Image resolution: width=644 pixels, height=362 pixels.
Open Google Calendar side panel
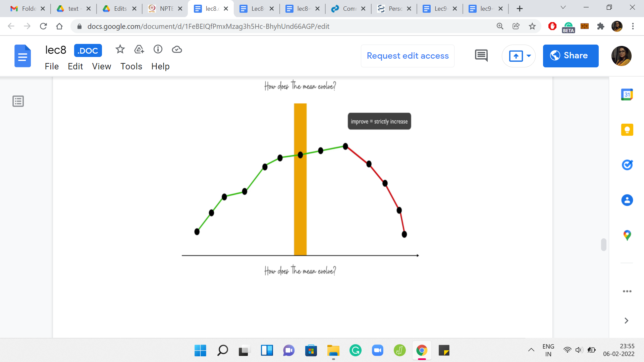(627, 95)
